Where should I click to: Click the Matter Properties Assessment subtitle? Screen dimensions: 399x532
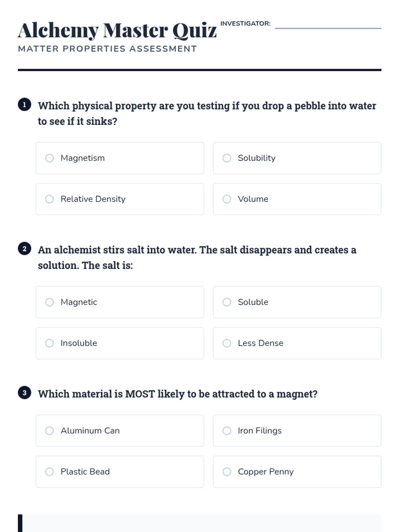coord(107,49)
